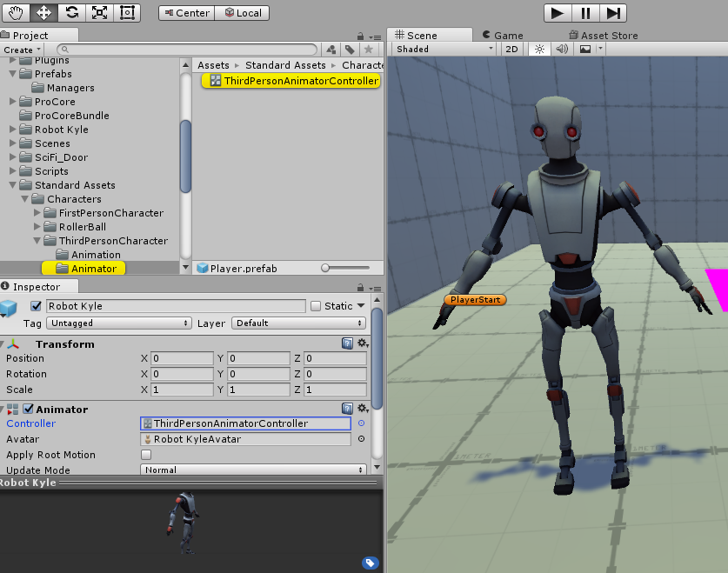Open the Layer dropdown Default
The image size is (728, 573).
[298, 323]
